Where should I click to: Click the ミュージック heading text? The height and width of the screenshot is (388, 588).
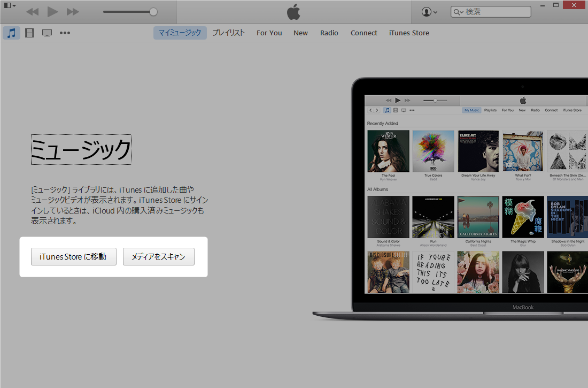[81, 149]
